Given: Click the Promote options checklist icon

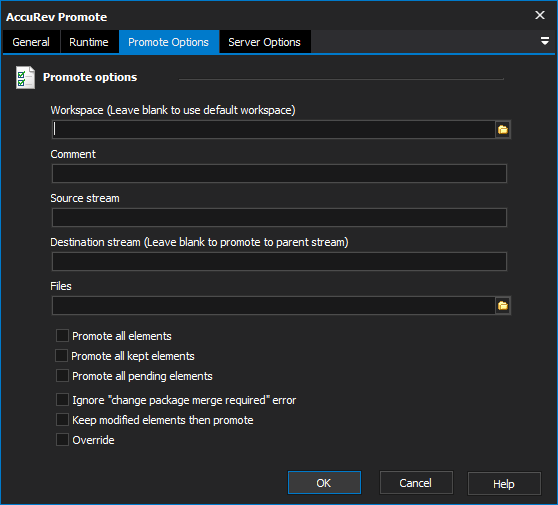Looking at the screenshot, I should pyautogui.click(x=25, y=77).
